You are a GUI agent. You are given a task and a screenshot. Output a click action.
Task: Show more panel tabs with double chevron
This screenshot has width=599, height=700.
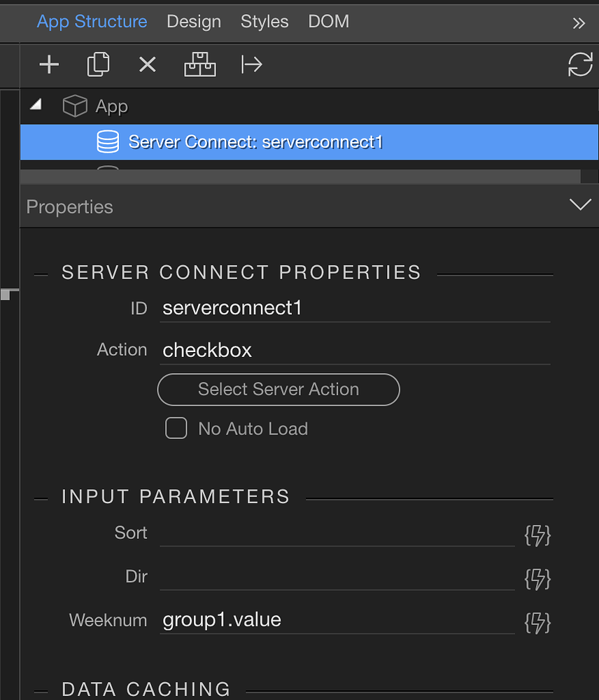point(579,23)
